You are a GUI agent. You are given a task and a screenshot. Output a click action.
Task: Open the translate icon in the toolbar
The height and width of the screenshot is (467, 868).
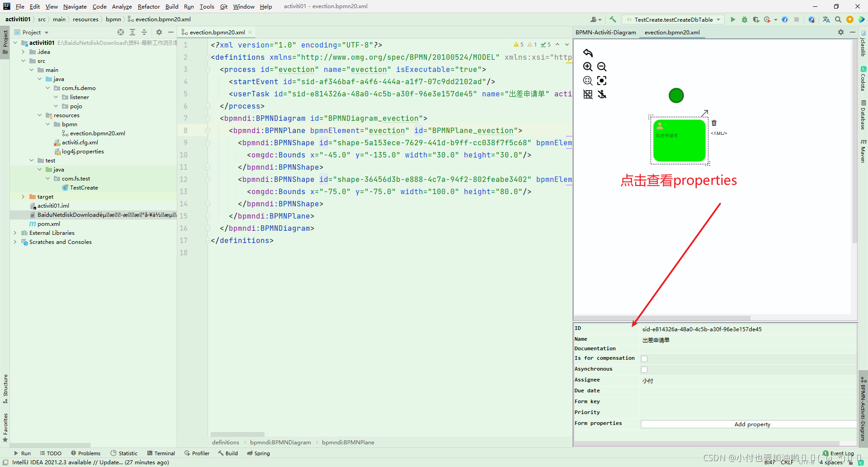[826, 19]
